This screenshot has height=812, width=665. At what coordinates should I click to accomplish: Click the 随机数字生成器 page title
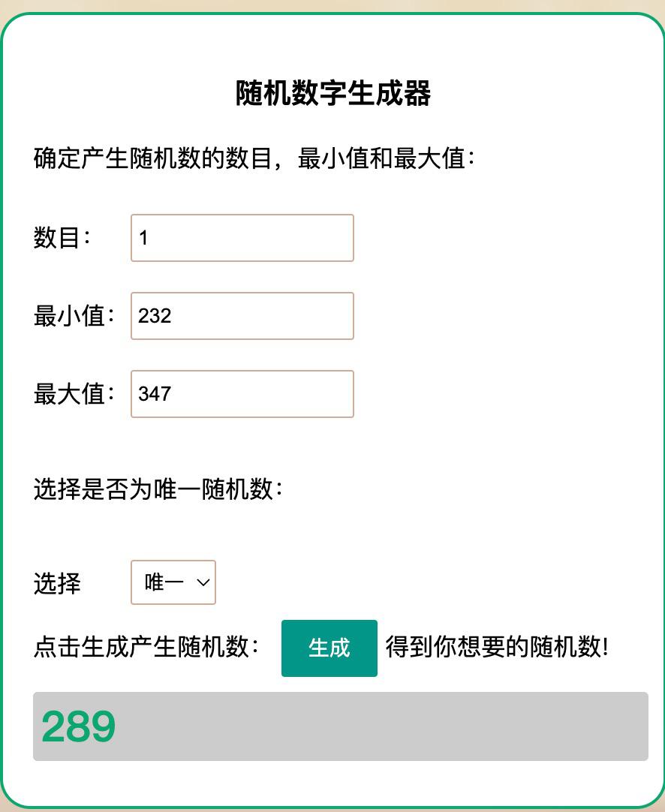pyautogui.click(x=332, y=94)
